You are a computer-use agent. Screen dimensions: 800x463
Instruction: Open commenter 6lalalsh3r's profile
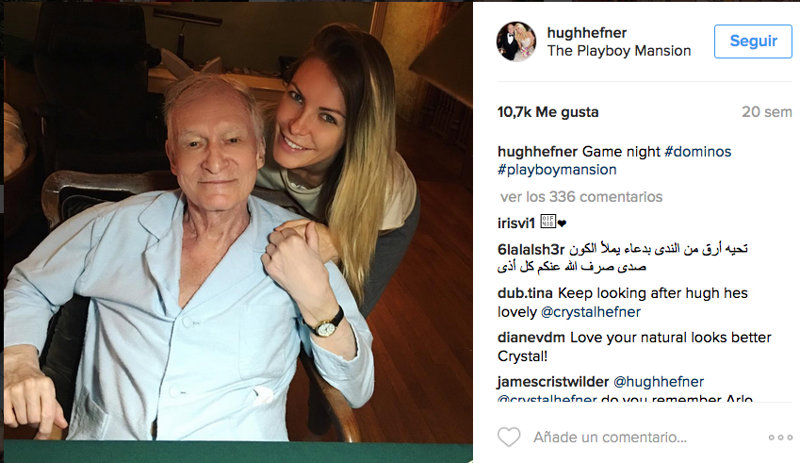coord(531,250)
